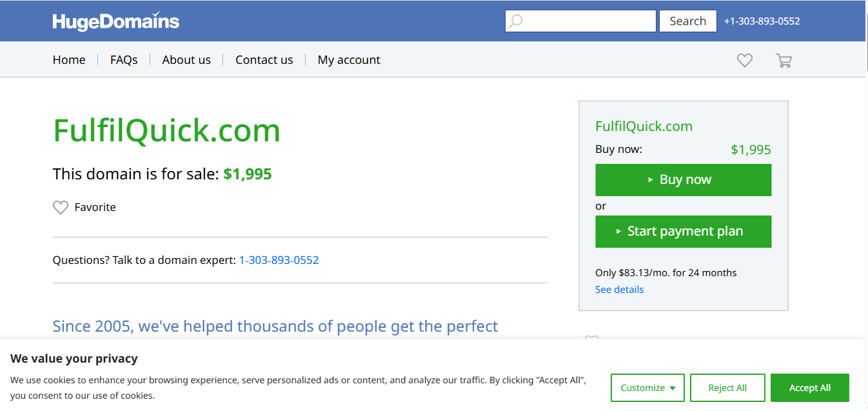The height and width of the screenshot is (411, 868).
Task: Reject All cookies
Action: (x=727, y=388)
